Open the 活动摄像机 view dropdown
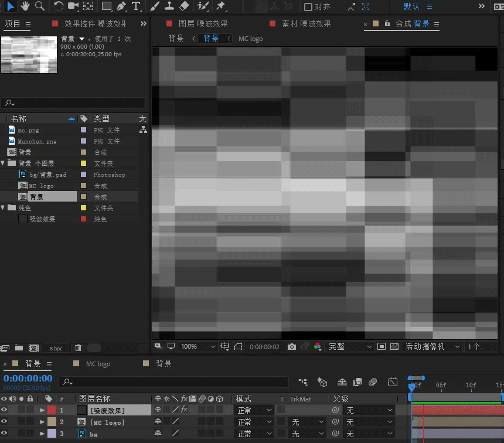The image size is (504, 443). (x=432, y=346)
